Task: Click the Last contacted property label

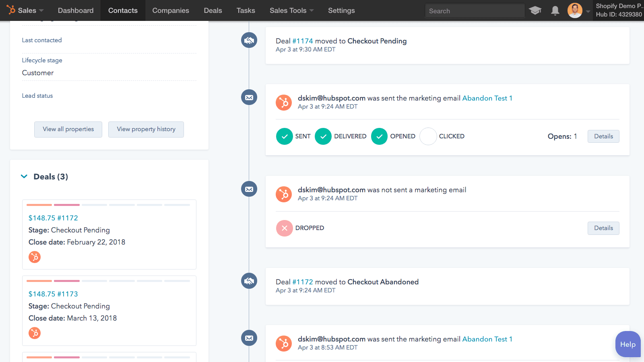Action: 42,40
